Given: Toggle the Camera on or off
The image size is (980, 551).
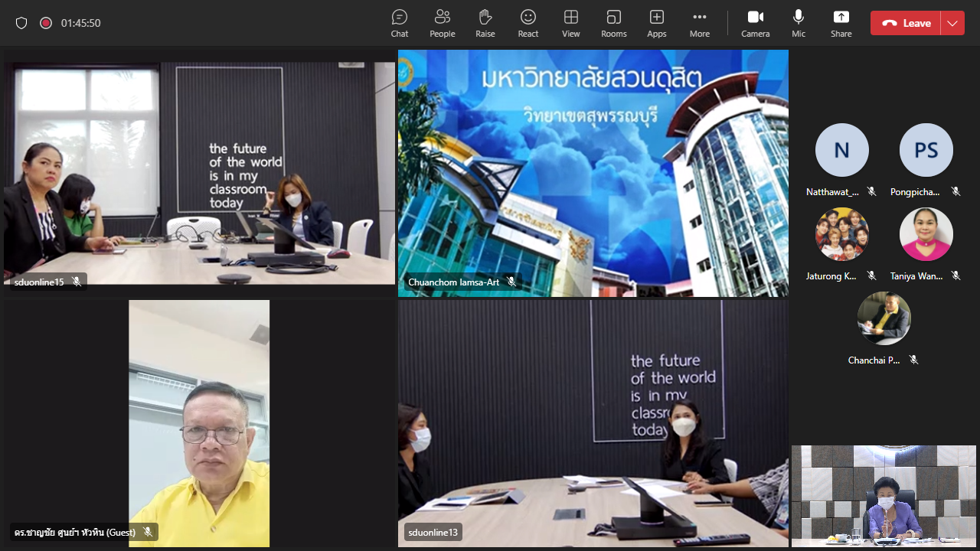Looking at the screenshot, I should tap(756, 23).
